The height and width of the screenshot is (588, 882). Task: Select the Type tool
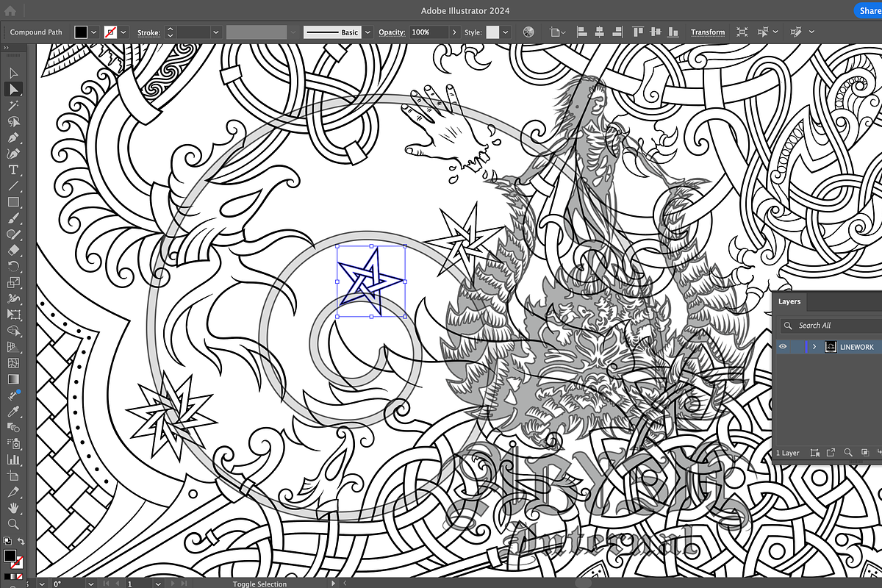13,170
